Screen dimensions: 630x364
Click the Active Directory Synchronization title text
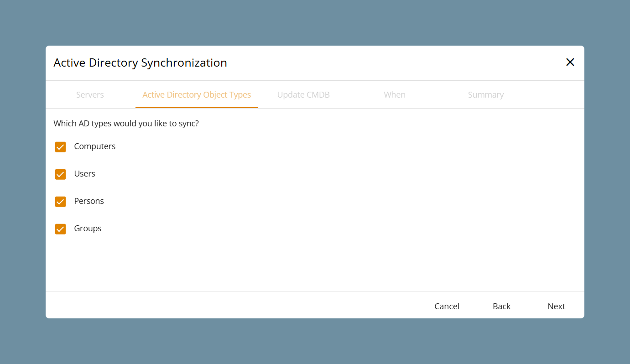pyautogui.click(x=140, y=63)
